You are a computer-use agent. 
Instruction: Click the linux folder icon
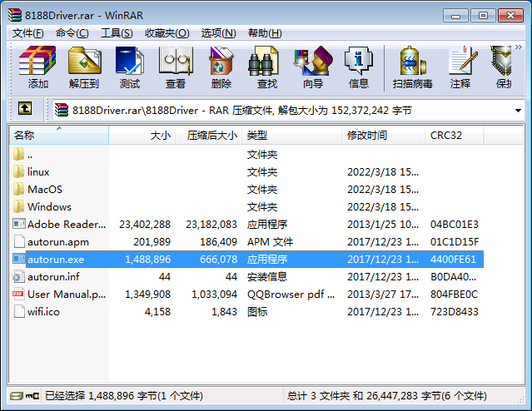tap(18, 171)
